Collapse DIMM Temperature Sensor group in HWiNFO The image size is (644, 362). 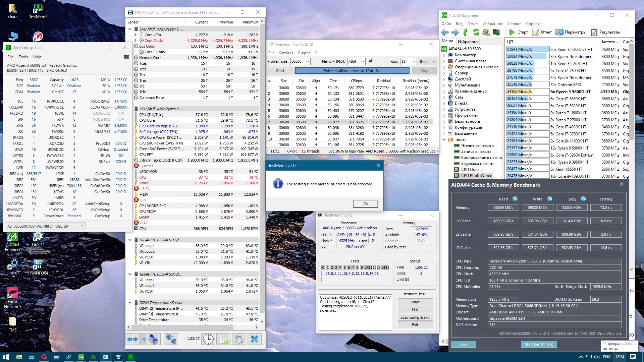[x=130, y=302]
